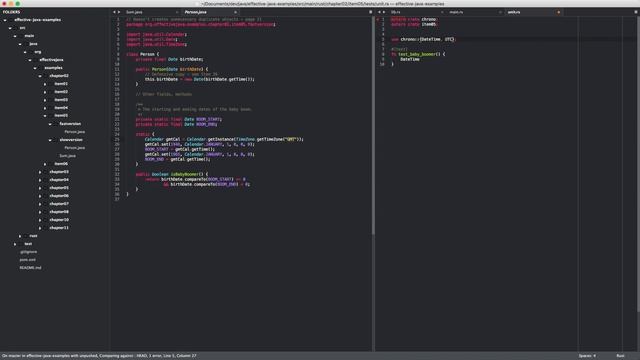Open the .gitignore file
Image resolution: width=640 pixels, height=360 pixels.
tap(28, 252)
